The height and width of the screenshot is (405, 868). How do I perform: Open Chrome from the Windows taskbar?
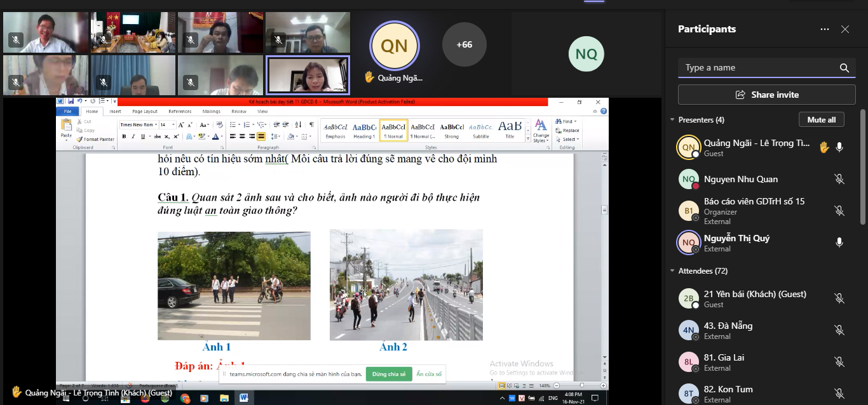coord(185,398)
